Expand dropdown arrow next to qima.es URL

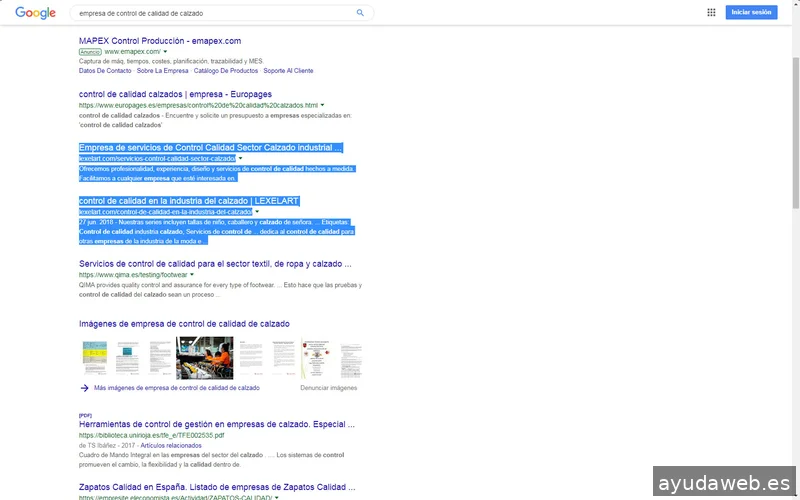[192, 274]
